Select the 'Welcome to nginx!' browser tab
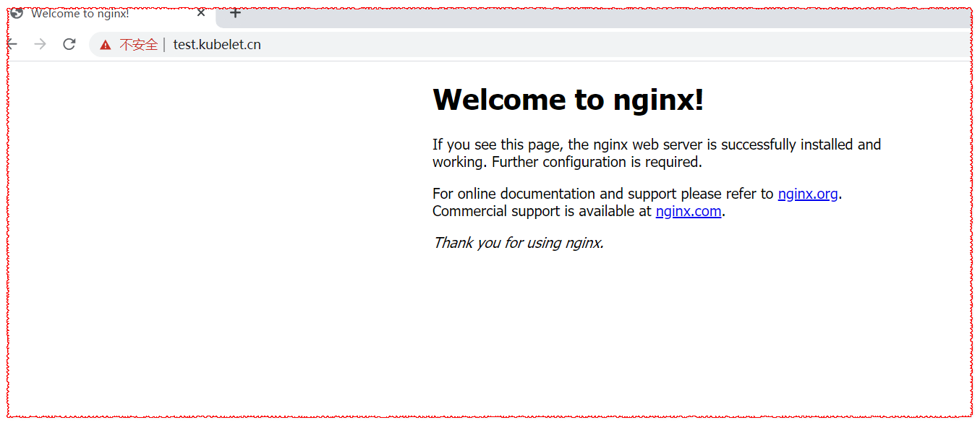This screenshot has height=425, width=980. (x=112, y=14)
